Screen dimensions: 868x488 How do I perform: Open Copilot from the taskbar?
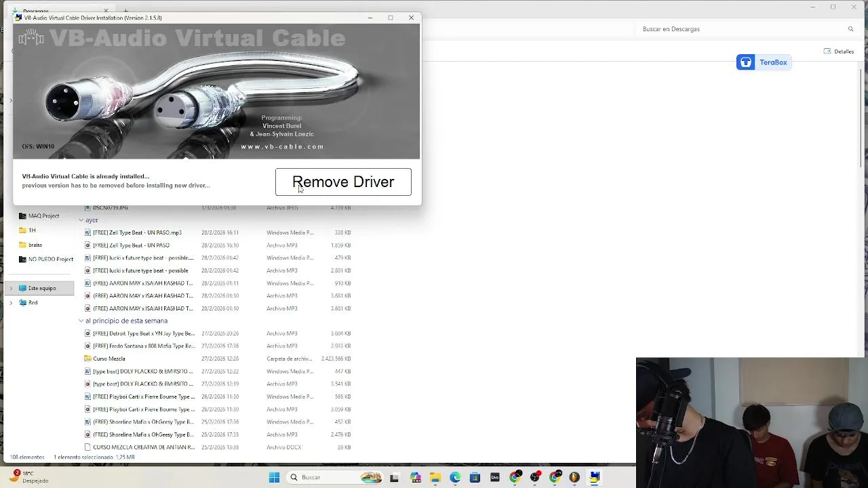click(x=415, y=477)
